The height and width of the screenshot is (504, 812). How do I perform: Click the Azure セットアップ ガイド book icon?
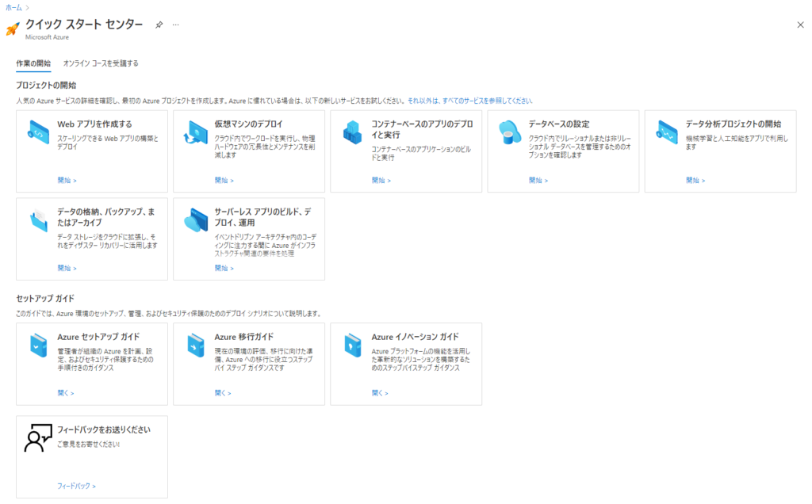[38, 346]
